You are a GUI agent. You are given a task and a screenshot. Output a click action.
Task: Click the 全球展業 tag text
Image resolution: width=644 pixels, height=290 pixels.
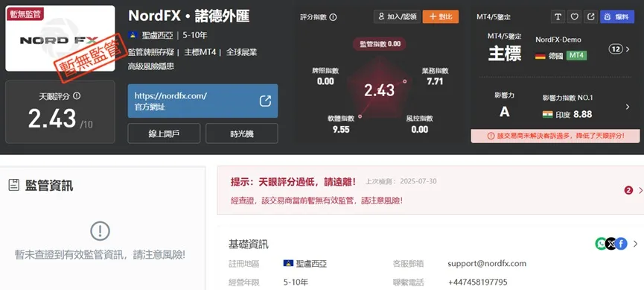point(241,52)
